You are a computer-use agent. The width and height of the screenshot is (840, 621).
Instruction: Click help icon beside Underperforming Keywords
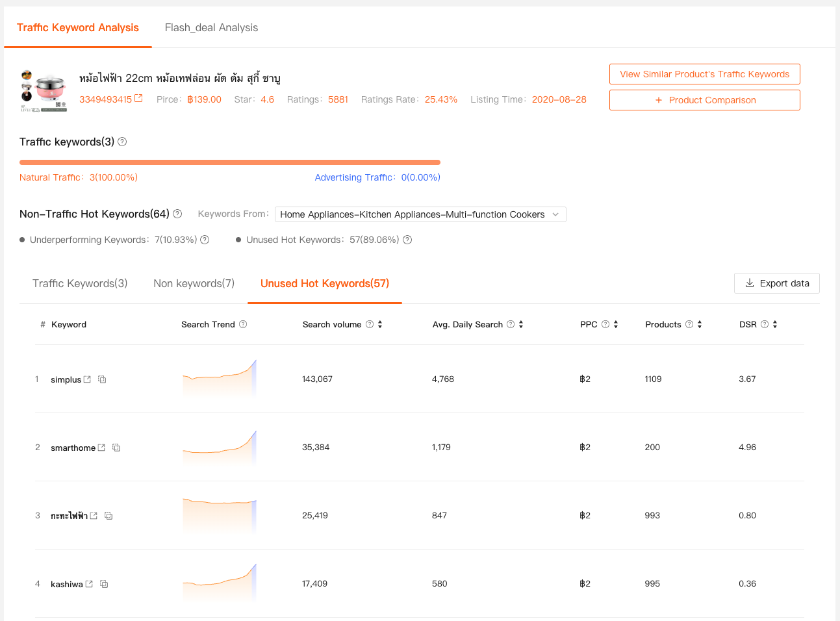coord(205,240)
